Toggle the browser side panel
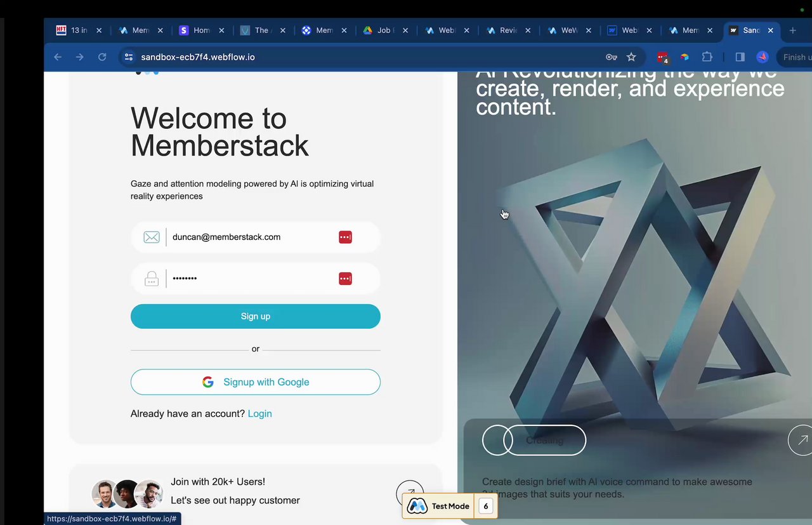 coord(740,57)
